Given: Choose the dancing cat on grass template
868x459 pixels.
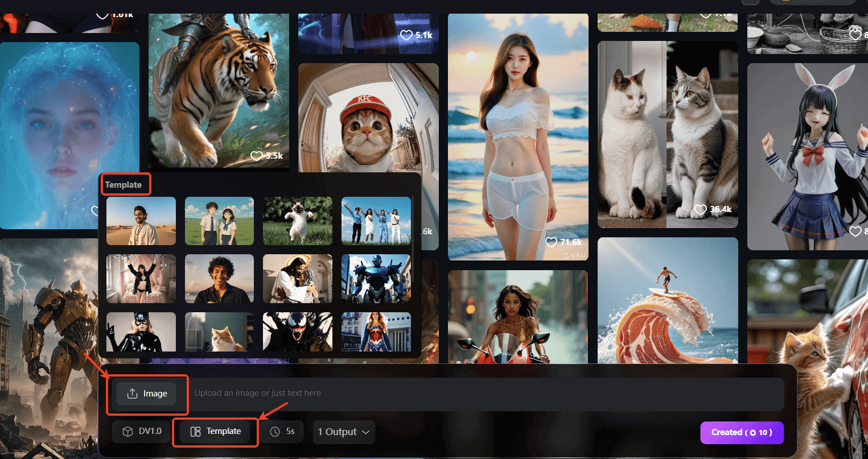Looking at the screenshot, I should click(x=297, y=221).
